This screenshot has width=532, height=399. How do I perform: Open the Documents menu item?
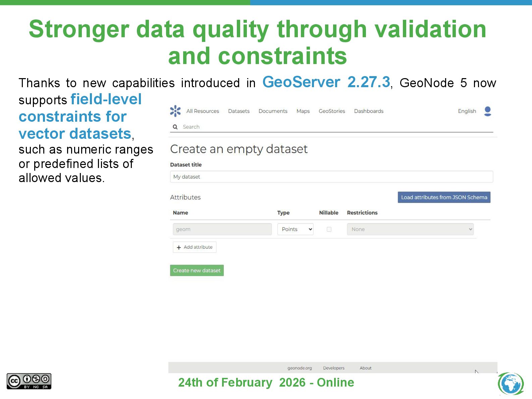click(x=273, y=111)
